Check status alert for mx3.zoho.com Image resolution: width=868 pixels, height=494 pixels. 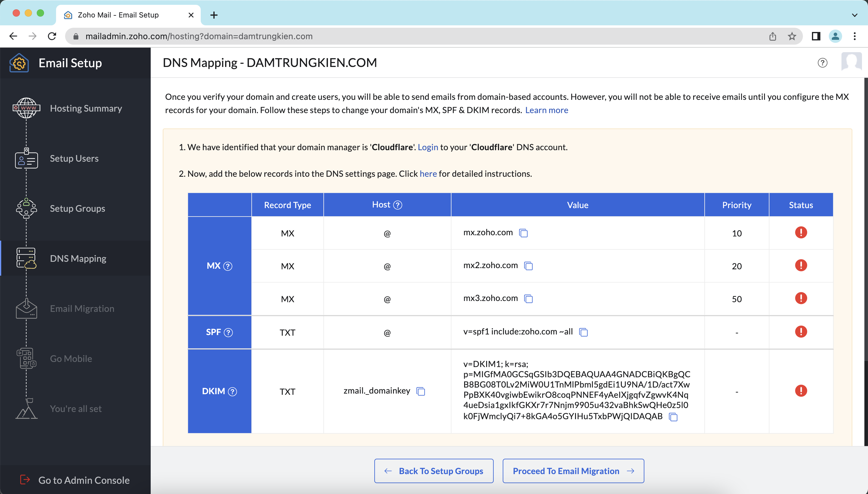(x=801, y=298)
